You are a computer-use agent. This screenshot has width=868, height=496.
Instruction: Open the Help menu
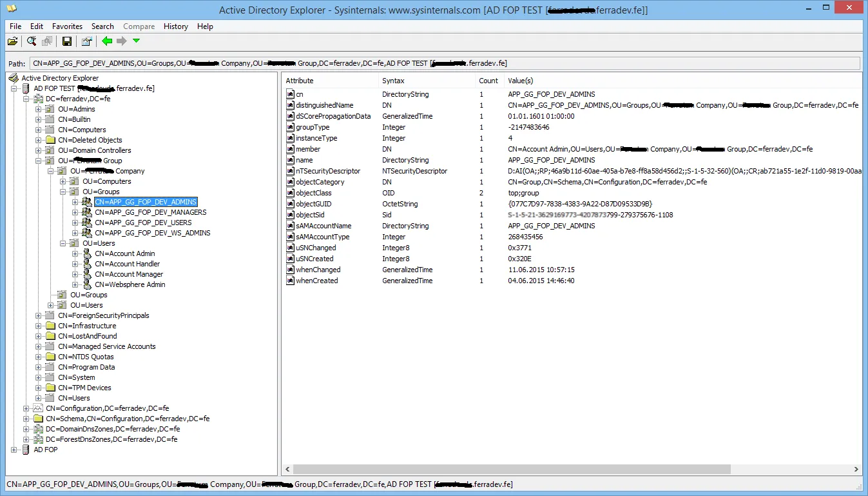(x=205, y=26)
